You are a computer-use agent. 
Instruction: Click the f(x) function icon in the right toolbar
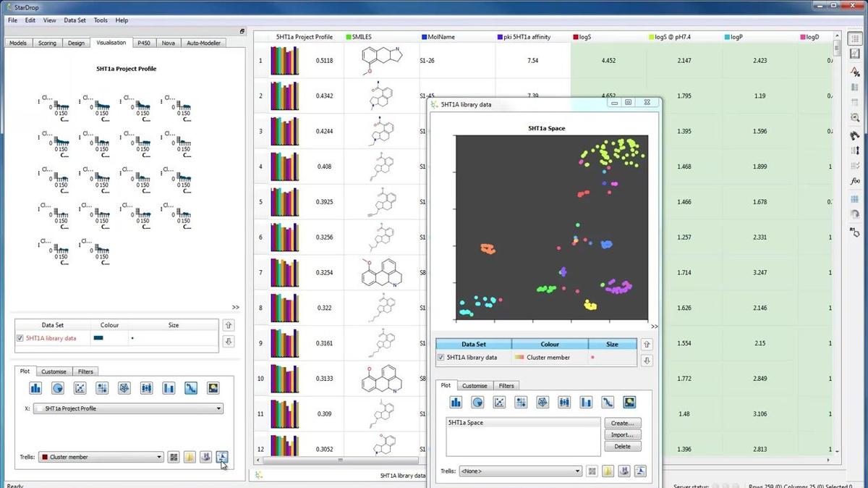(x=856, y=180)
